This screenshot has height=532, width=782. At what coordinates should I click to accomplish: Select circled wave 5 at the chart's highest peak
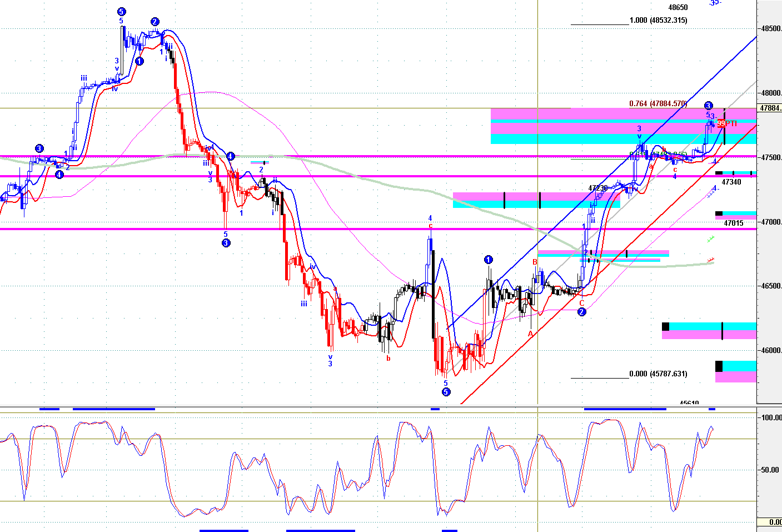(121, 12)
